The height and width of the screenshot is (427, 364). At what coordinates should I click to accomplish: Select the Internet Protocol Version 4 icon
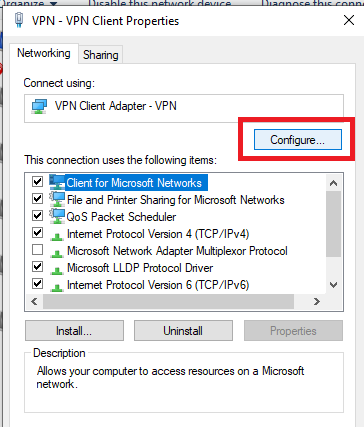[57, 236]
